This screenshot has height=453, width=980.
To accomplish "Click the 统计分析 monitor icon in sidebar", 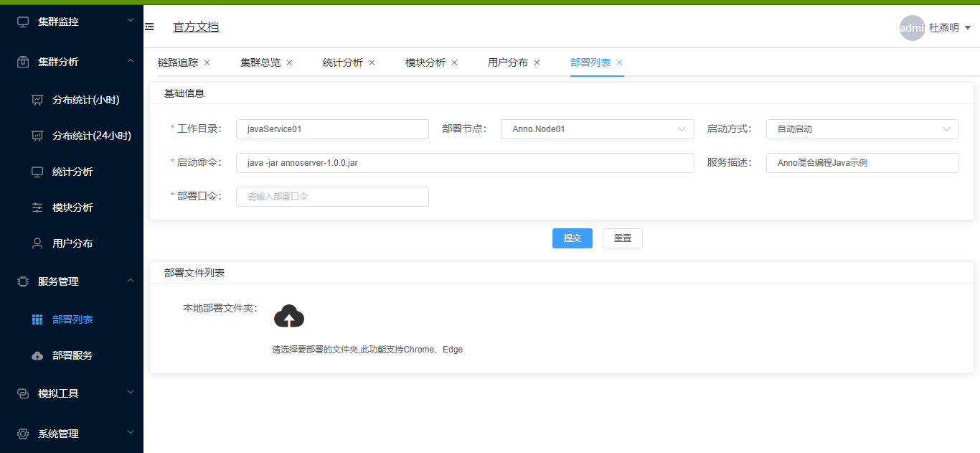I will pyautogui.click(x=37, y=172).
